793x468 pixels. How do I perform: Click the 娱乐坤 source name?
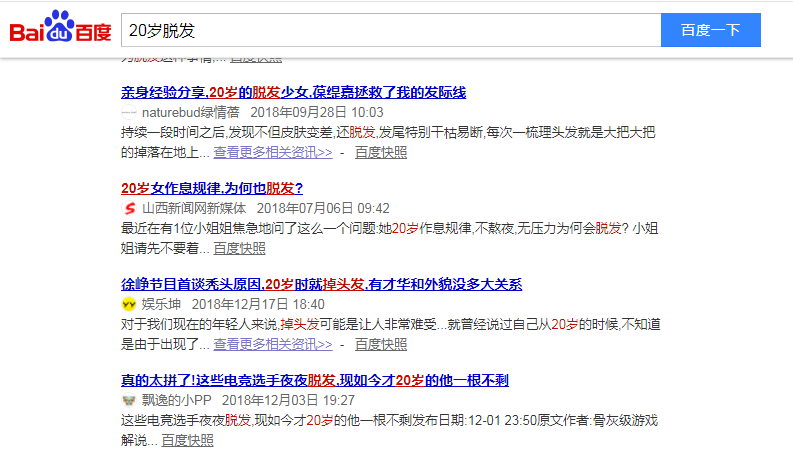160,304
